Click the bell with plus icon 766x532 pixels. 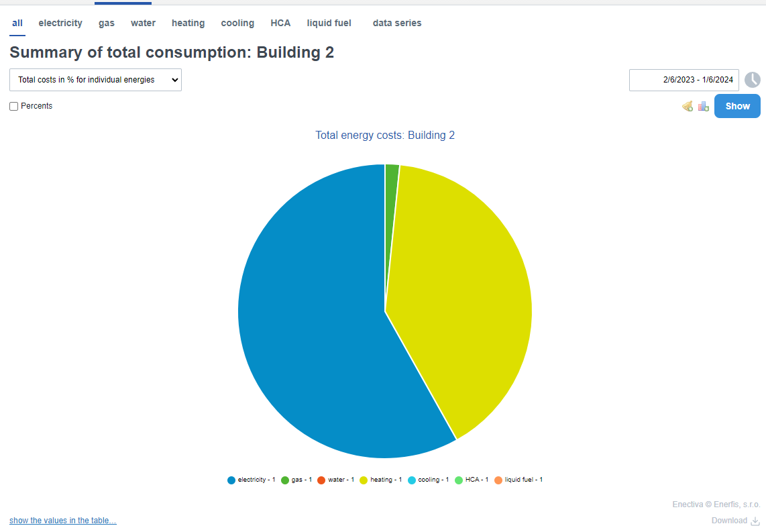[688, 106]
